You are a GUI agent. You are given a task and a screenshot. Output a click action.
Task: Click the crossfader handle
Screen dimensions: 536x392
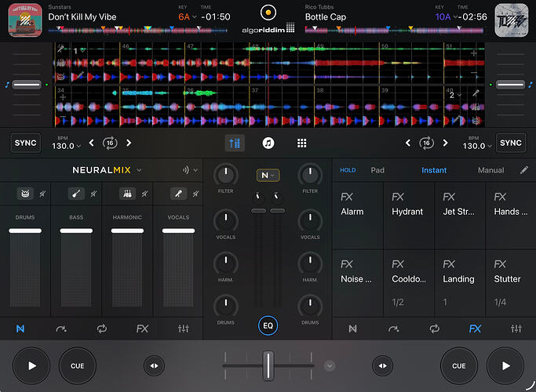point(268,366)
